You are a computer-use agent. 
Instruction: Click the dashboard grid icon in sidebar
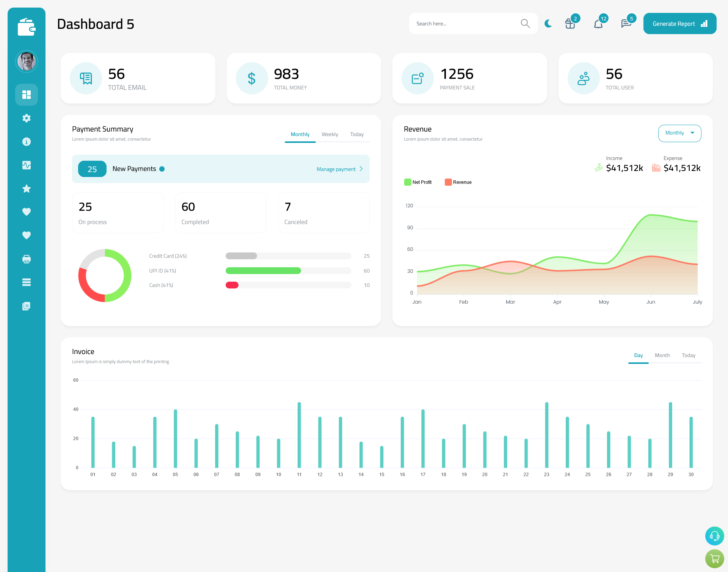pyautogui.click(x=27, y=94)
